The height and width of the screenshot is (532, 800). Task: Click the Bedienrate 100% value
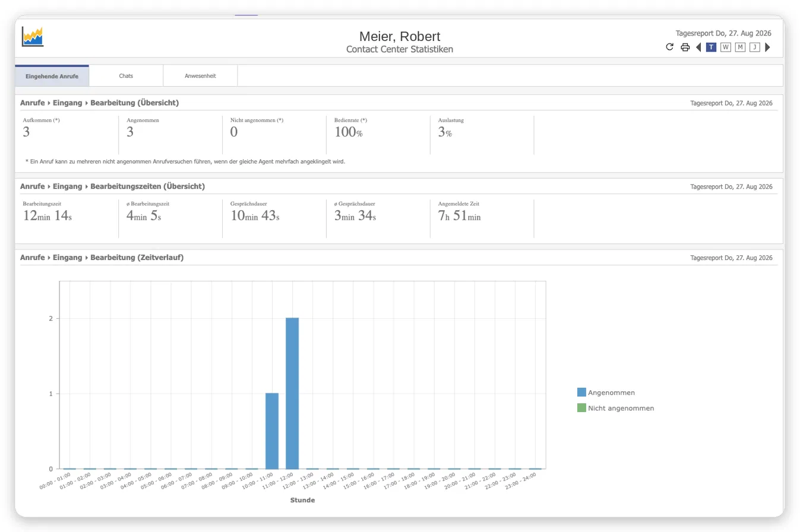349,132
